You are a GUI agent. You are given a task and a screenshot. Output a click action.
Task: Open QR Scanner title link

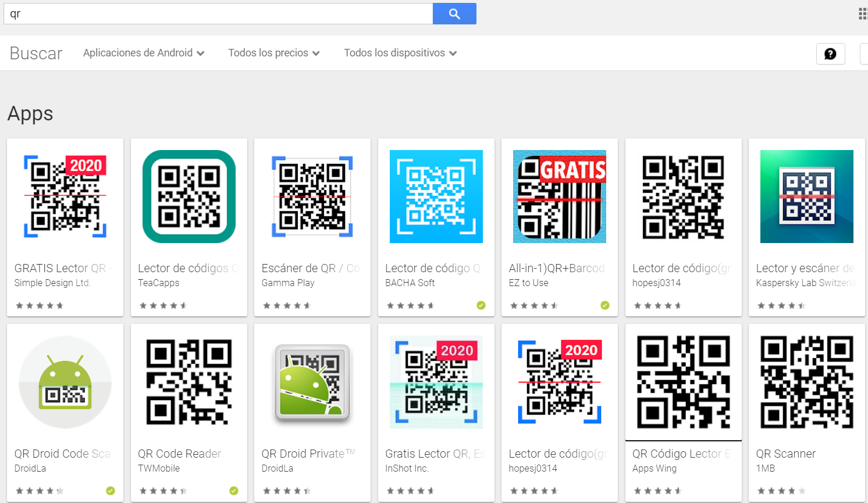786,454
